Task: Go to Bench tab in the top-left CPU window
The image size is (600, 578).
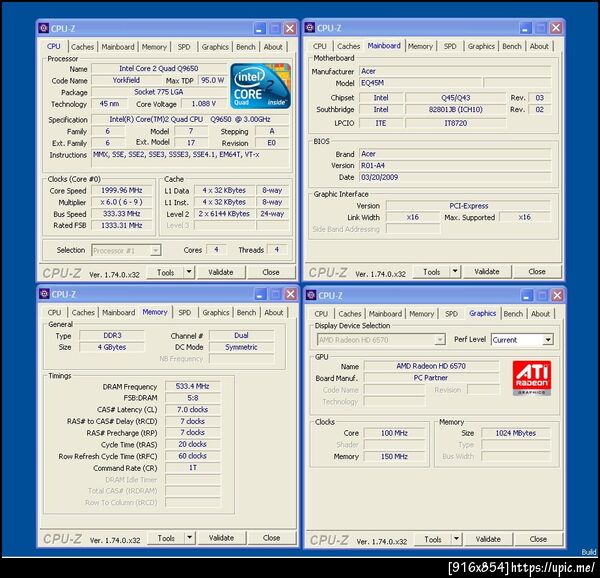Action: pos(246,47)
